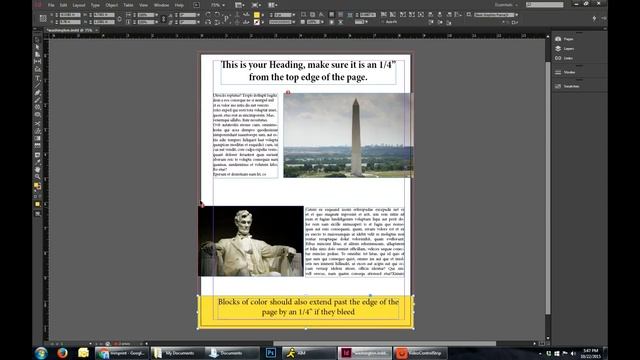Viewport: 640px width, 360px height.
Task: Switch the toolbox view mode button
Action: (x=38, y=213)
